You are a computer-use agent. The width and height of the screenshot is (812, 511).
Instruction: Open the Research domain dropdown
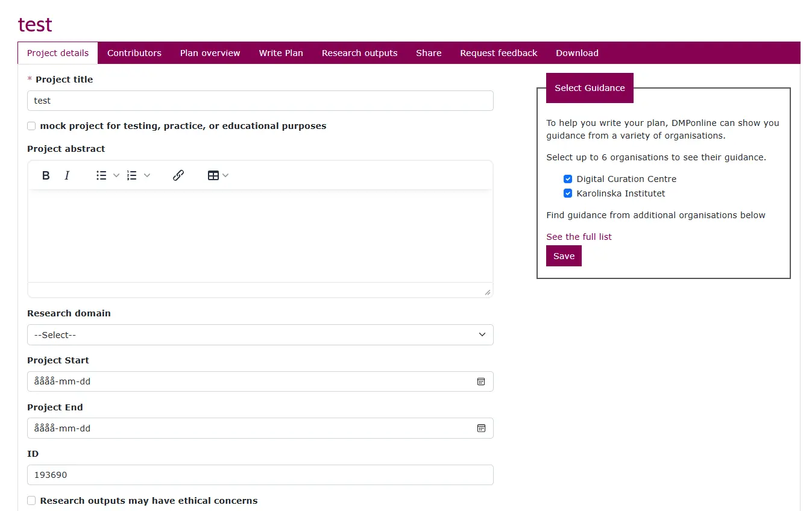[260, 335]
